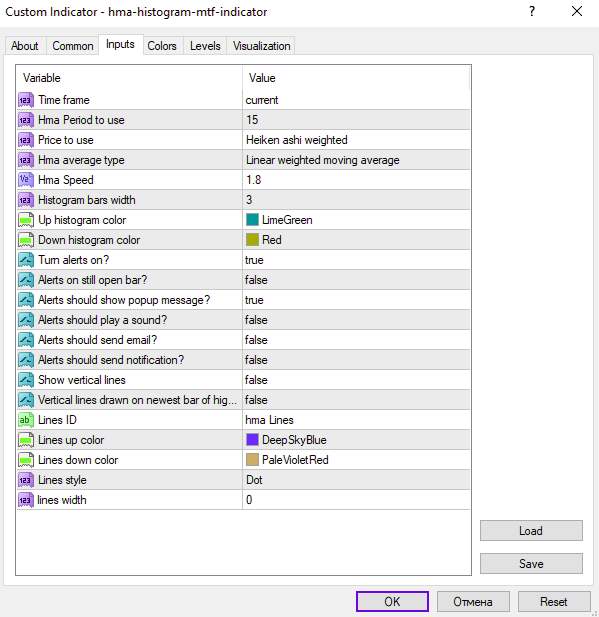Screen dimensions: 599x617
Task: Click the Load button
Action: point(531,531)
